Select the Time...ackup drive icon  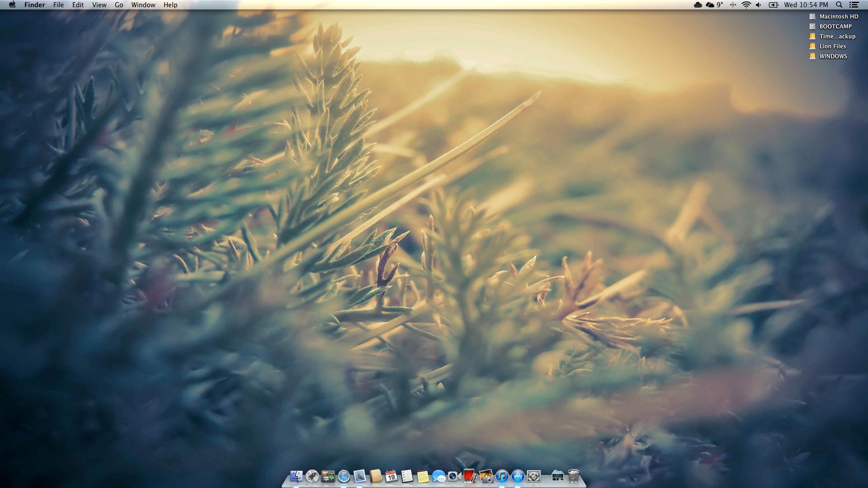pos(812,36)
